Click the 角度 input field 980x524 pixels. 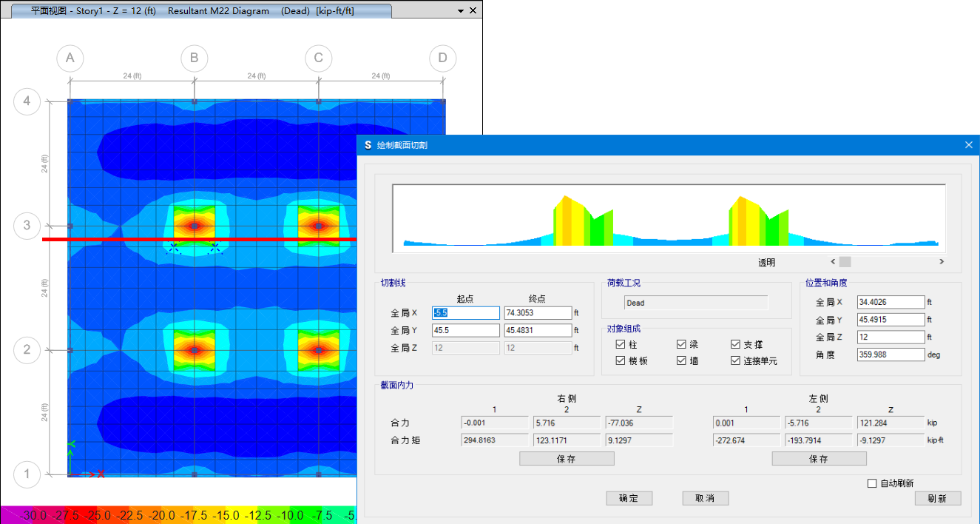click(x=891, y=355)
